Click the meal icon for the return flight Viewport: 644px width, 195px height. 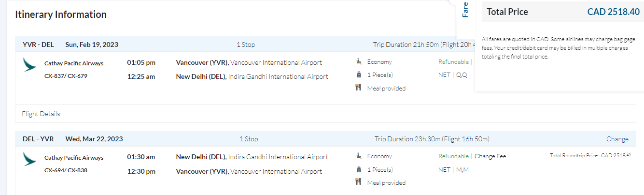pyautogui.click(x=358, y=182)
